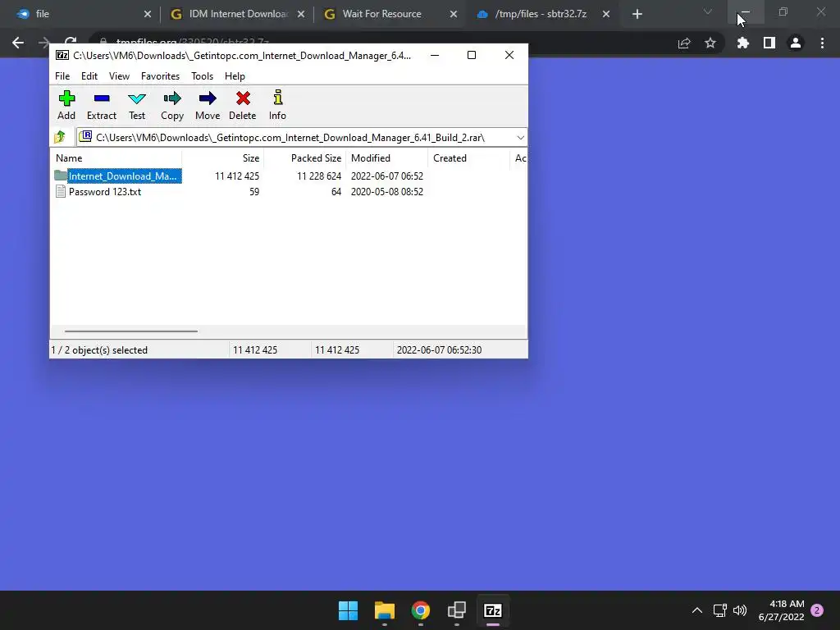840x630 pixels.
Task: Open the File menu
Action: pyautogui.click(x=62, y=76)
